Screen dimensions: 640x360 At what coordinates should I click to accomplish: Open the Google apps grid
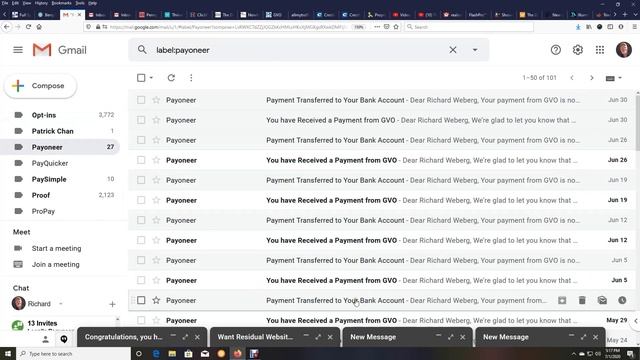click(600, 50)
